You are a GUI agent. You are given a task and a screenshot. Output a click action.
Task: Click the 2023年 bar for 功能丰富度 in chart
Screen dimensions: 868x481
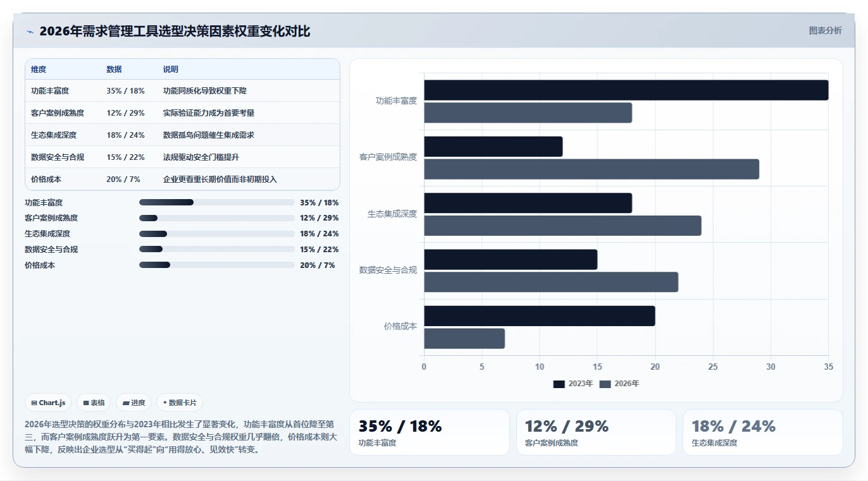click(x=626, y=90)
